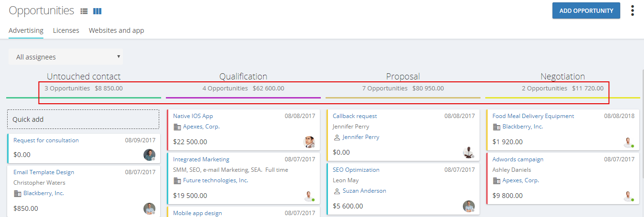Image resolution: width=644 pixels, height=217 pixels.
Task: Open Jennifer Perry contact link
Action: (361, 137)
